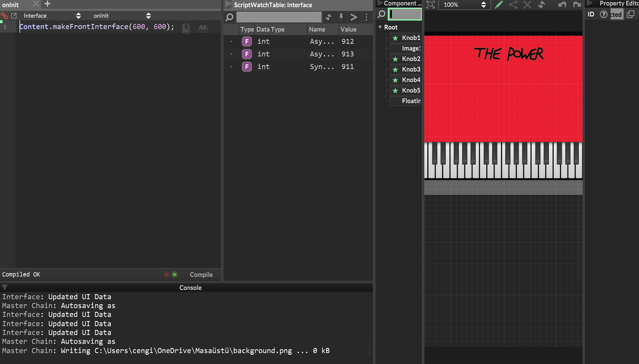Click the F type icon in the 912 row

click(x=247, y=41)
